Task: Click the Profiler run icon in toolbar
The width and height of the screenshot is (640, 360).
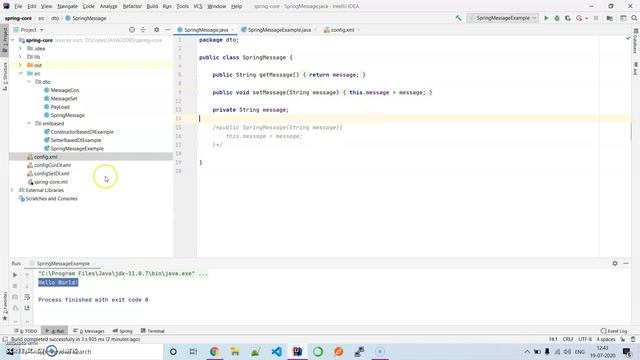Action: (579, 18)
